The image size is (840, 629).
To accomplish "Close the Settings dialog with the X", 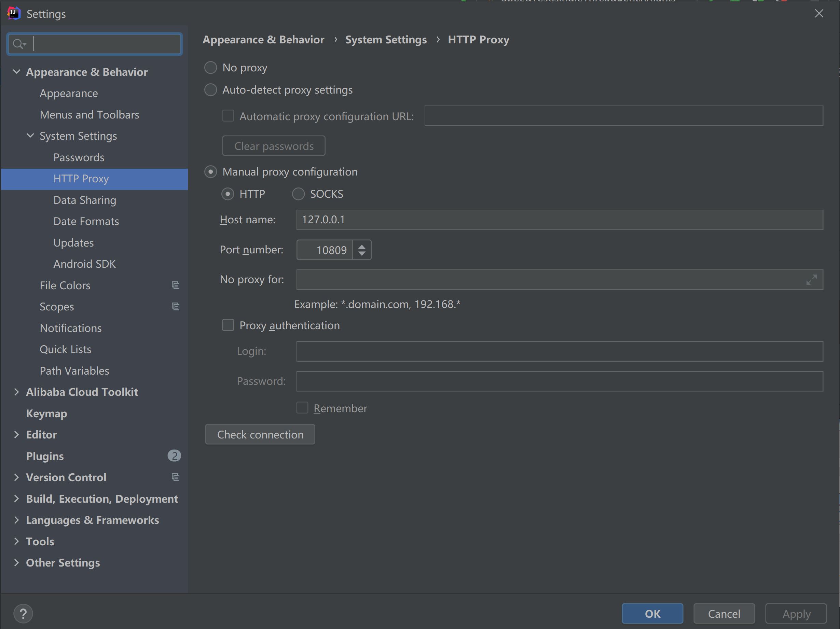I will coord(819,13).
